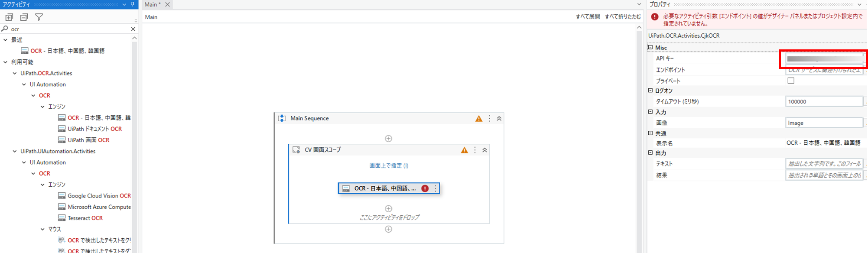
Task: Click the Activities tree scrollbar up arrow
Action: click(x=134, y=38)
